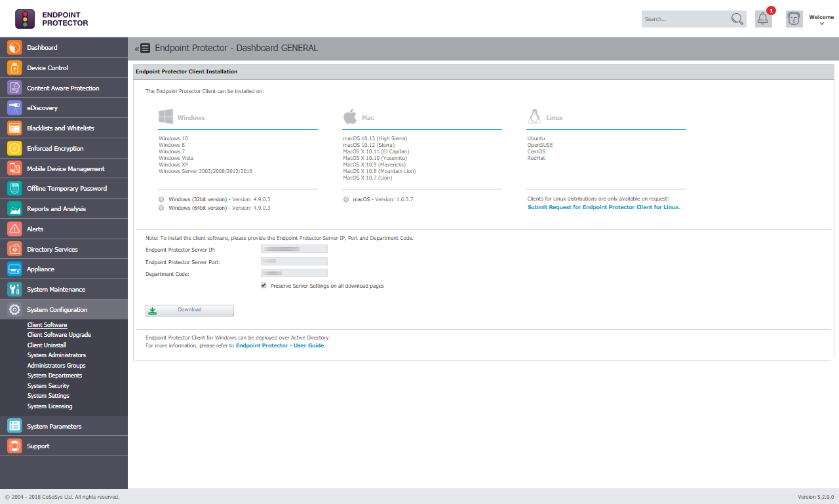Open Administrators Groups item

click(56, 365)
